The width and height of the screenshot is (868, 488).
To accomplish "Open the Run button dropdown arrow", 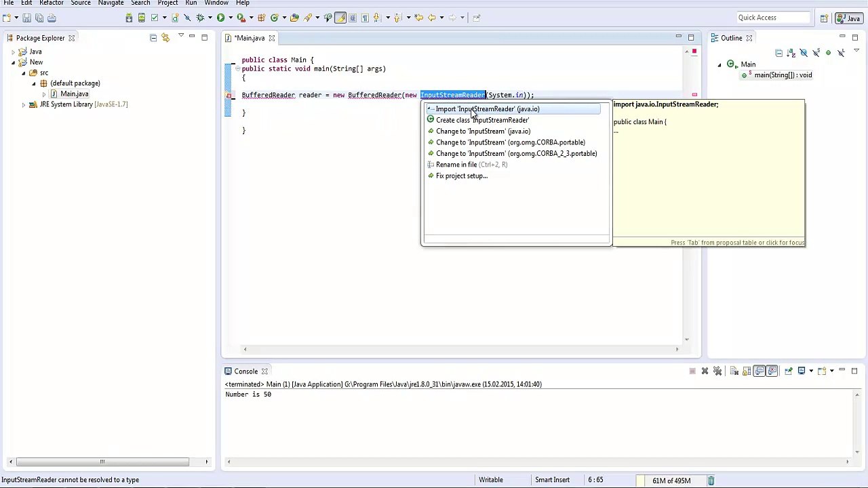I will [231, 18].
